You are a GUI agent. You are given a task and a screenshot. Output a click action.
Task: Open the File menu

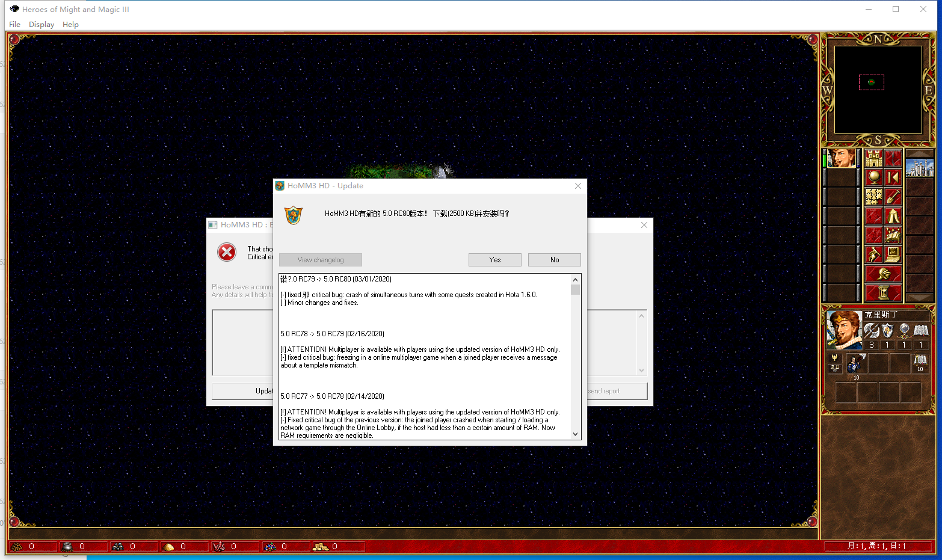pyautogui.click(x=15, y=25)
